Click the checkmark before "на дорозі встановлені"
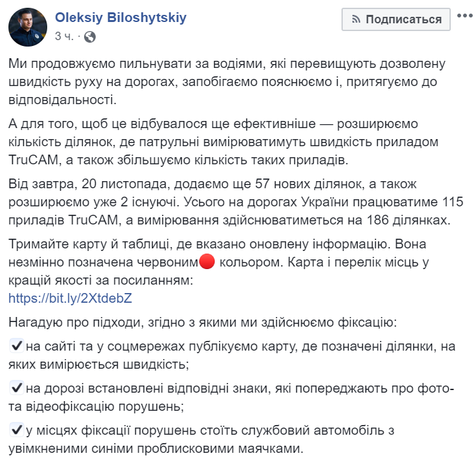Viewport: 476px width, 458px height. pos(17,389)
